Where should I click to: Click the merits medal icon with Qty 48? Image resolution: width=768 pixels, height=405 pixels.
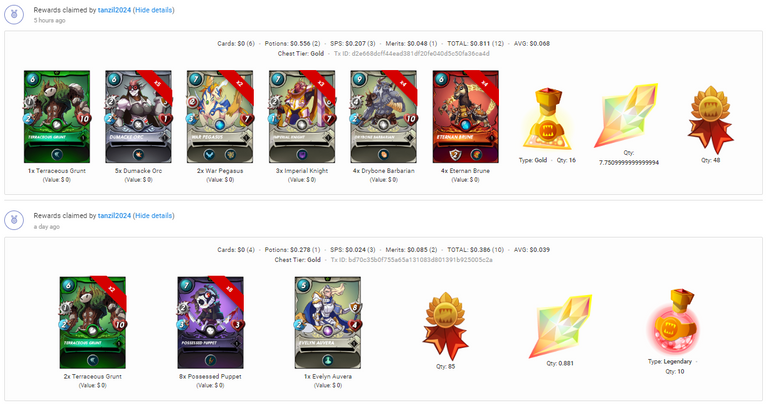pos(710,119)
